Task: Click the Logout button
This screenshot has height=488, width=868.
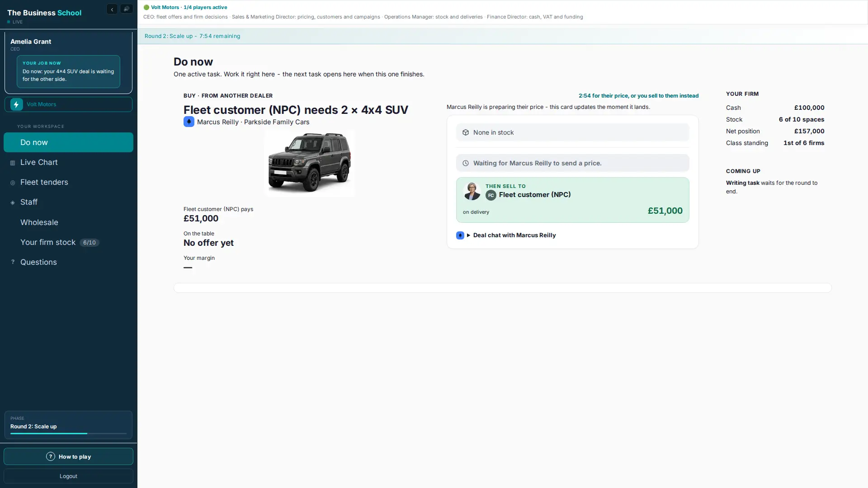Action: coord(68,476)
